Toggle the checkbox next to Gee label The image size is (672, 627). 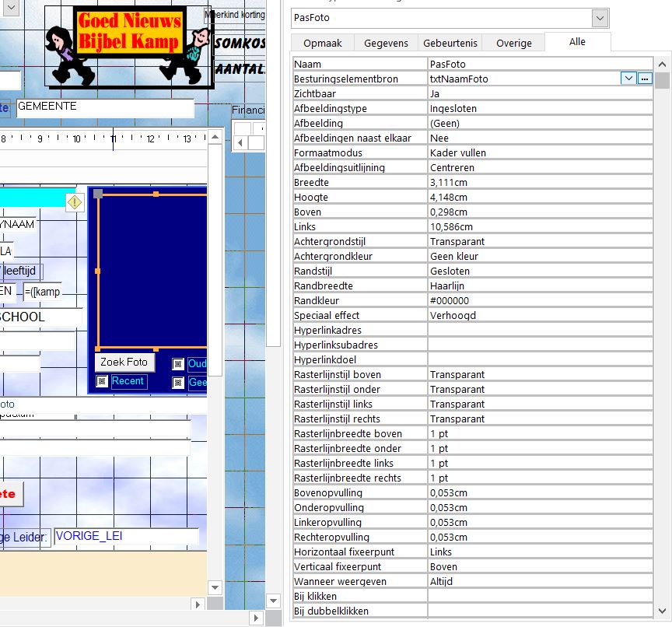178,382
